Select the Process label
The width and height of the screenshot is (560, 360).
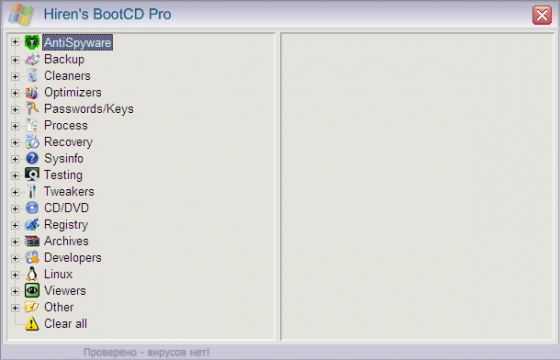point(66,125)
